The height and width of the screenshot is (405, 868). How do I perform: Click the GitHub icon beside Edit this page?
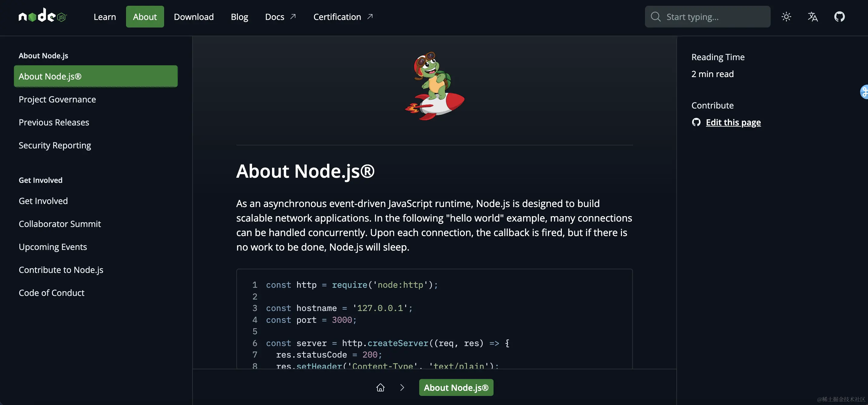coord(696,122)
